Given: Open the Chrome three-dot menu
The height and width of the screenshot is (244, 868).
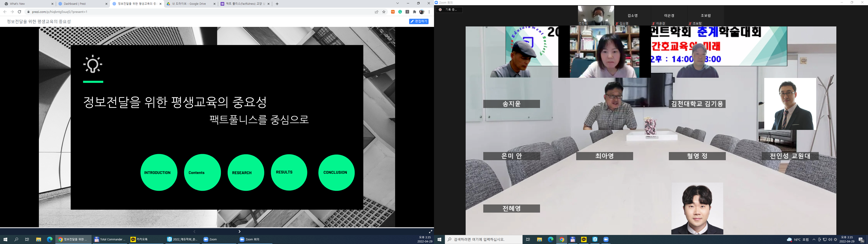Looking at the screenshot, I should coord(429,12).
